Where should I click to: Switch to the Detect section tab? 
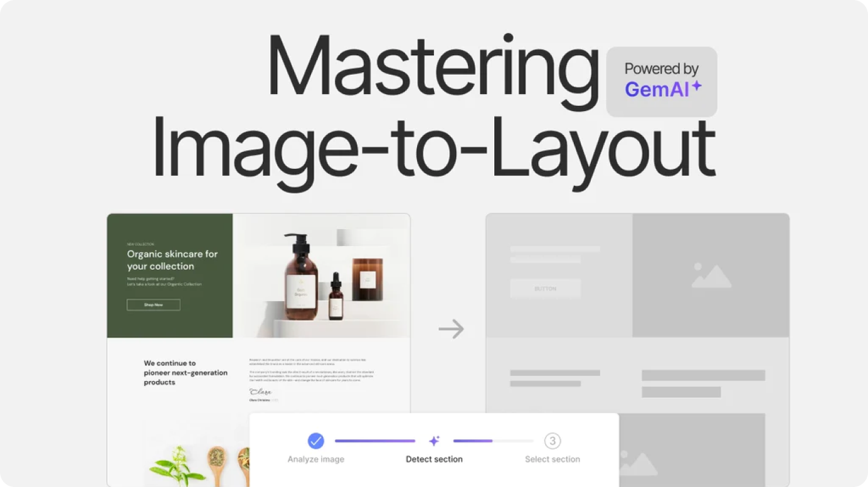click(x=434, y=459)
